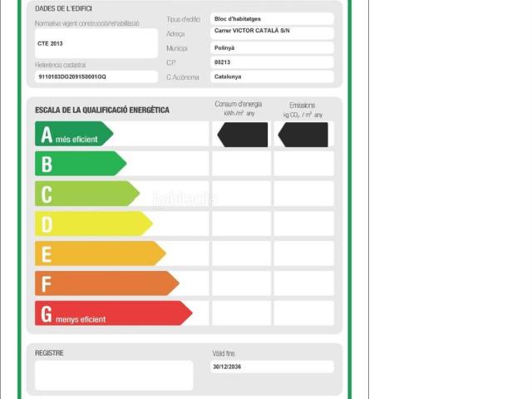This screenshot has height=399, width=532.
Task: Choose the yellow D rating arrow
Action: tap(93, 224)
